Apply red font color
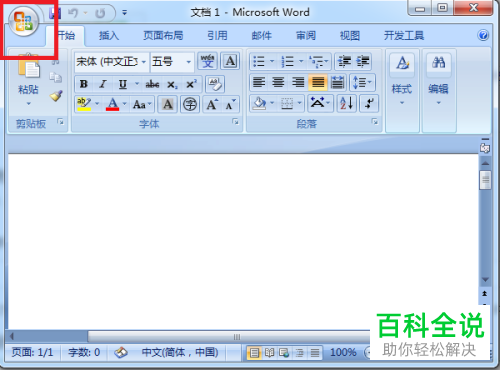The height and width of the screenshot is (370, 500). [112, 104]
